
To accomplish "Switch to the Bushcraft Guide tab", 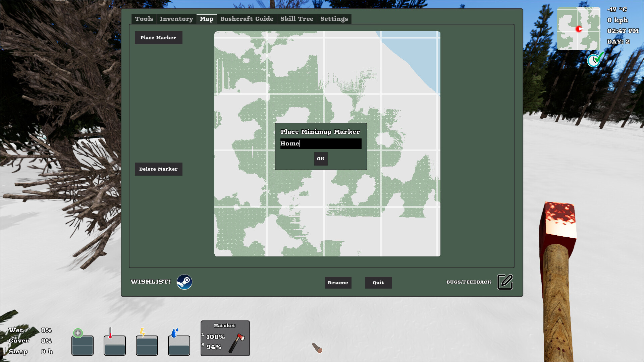I will click(247, 19).
